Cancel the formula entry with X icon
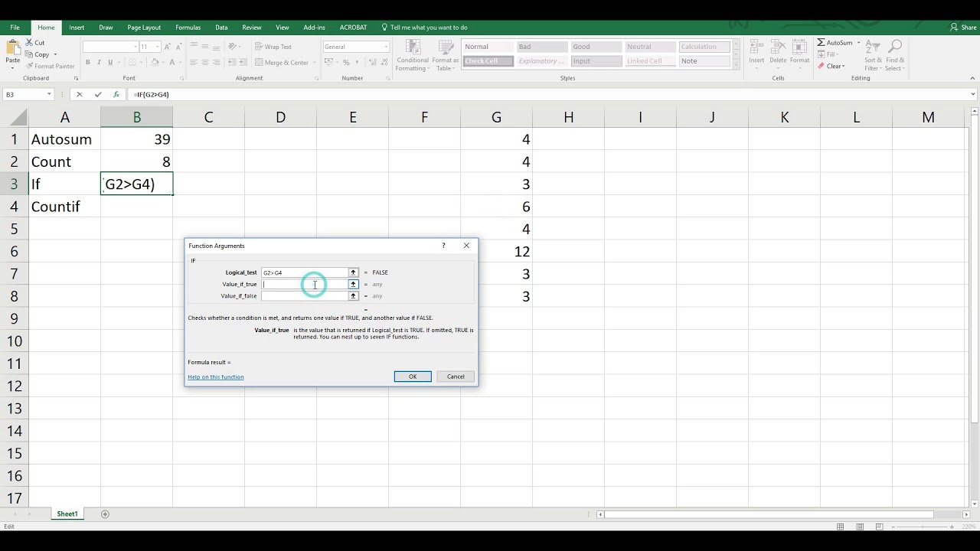980x551 pixels. coord(79,94)
